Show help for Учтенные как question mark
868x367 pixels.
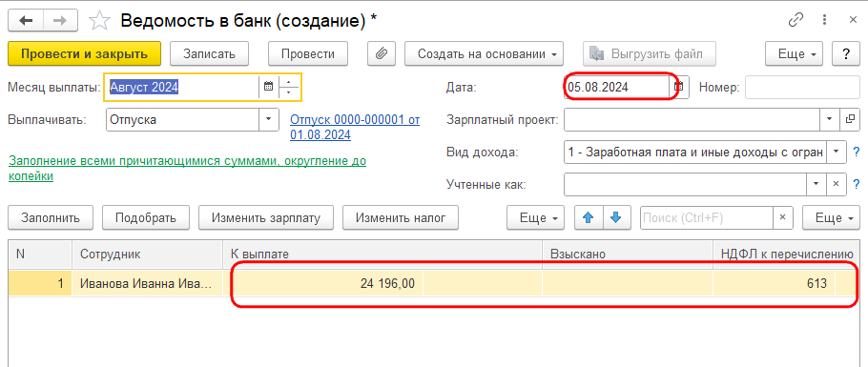click(857, 184)
